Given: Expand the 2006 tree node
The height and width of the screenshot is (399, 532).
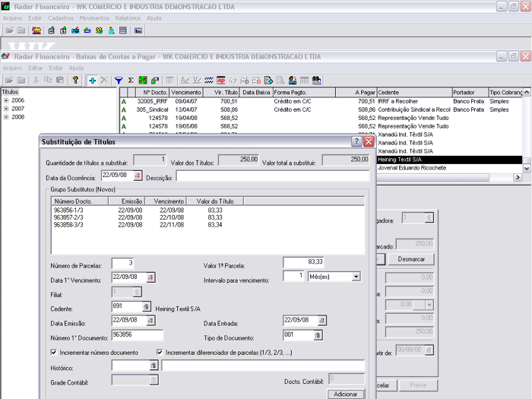Looking at the screenshot, I should (6, 100).
